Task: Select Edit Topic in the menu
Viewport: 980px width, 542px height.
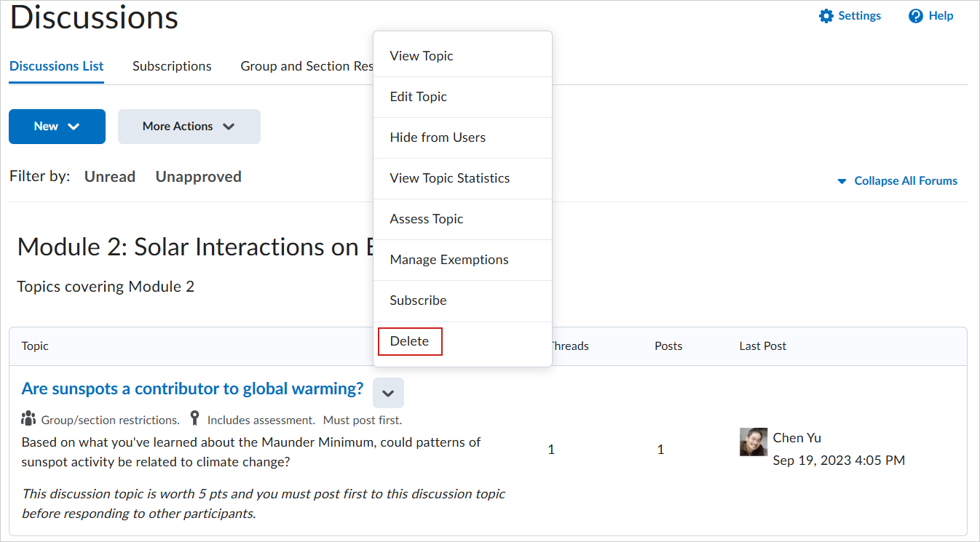Action: (419, 97)
